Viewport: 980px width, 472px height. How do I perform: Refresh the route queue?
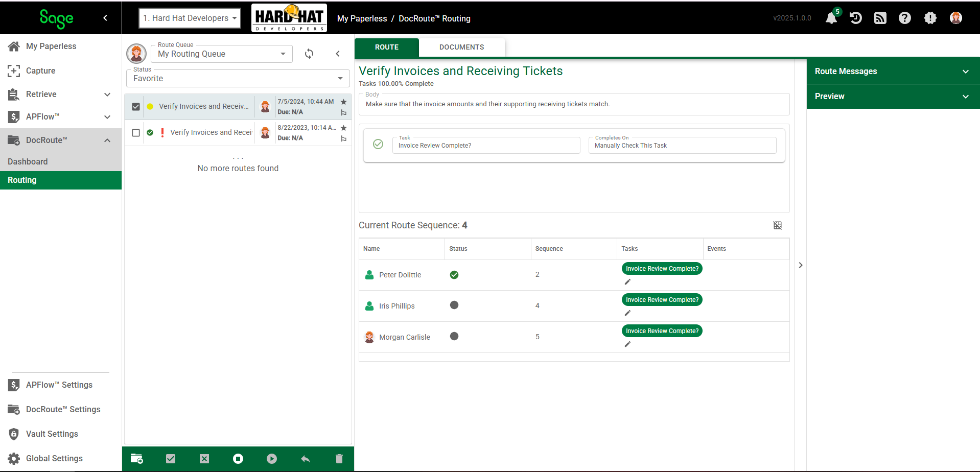coord(309,54)
